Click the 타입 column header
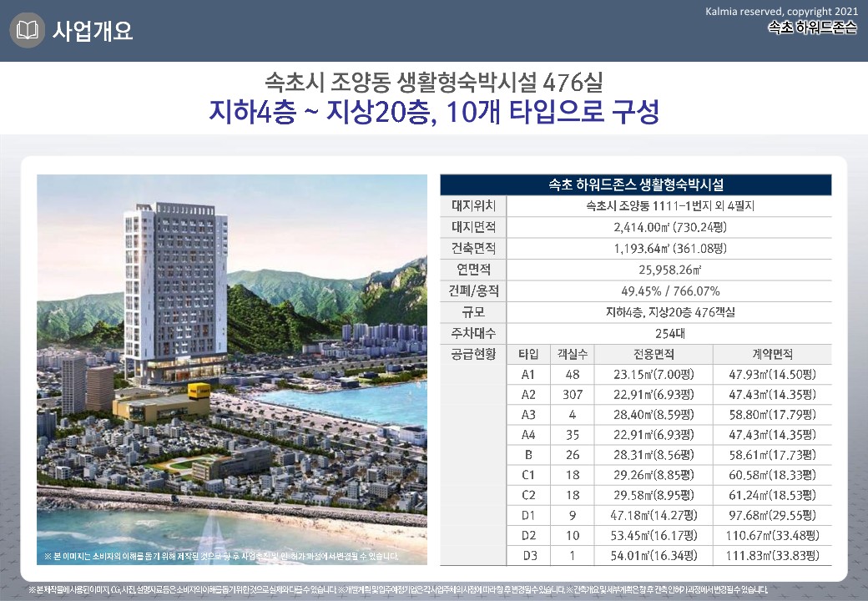This screenshot has height=601, width=868. point(528,354)
